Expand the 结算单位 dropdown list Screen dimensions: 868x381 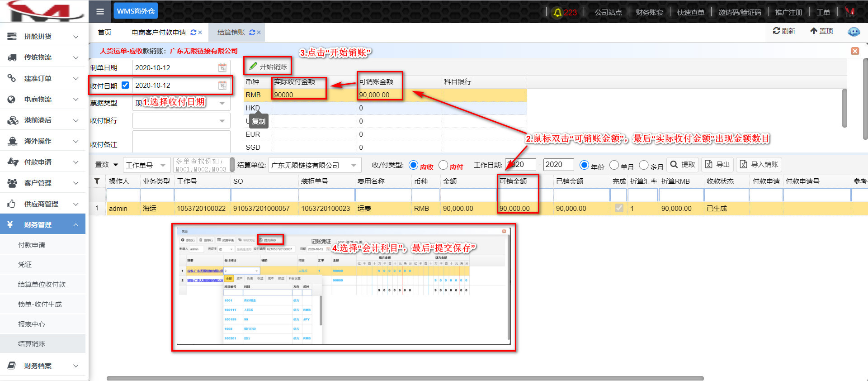(354, 165)
